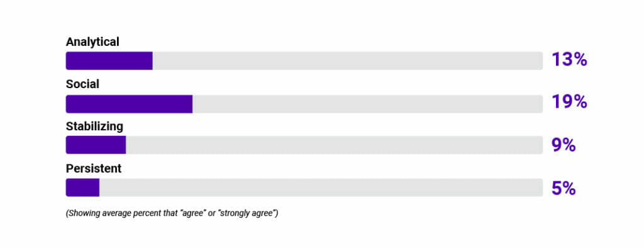Click the purple filled Social bar

pos(129,104)
